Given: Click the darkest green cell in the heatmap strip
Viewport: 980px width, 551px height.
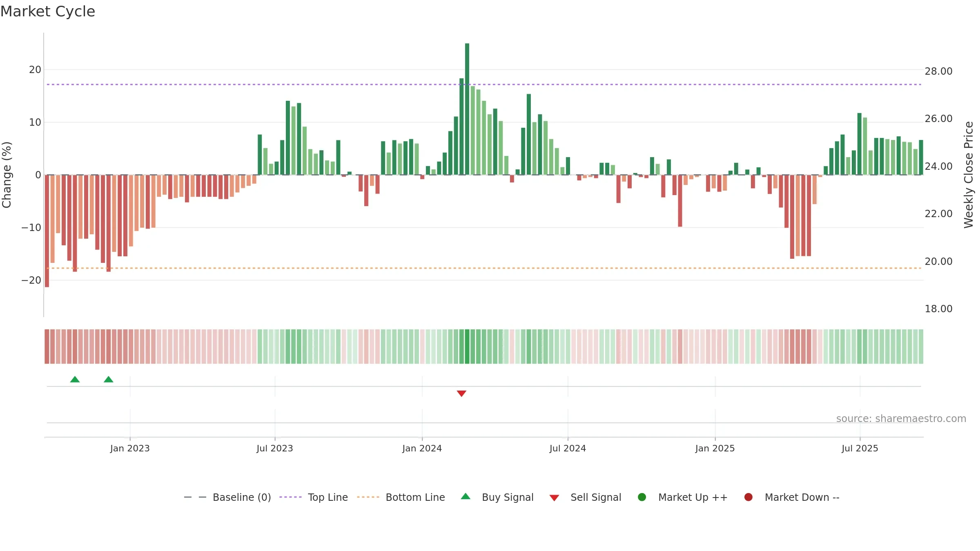Looking at the screenshot, I should 467,347.
